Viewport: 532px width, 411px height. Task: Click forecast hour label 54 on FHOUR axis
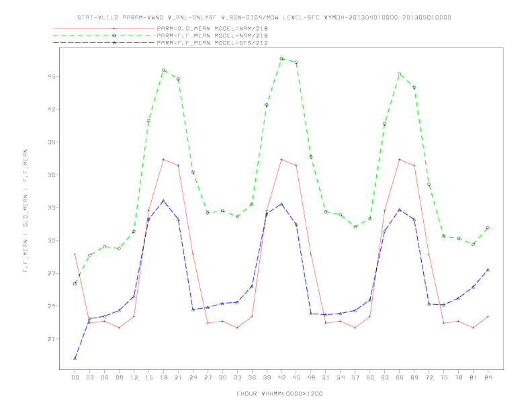click(341, 377)
